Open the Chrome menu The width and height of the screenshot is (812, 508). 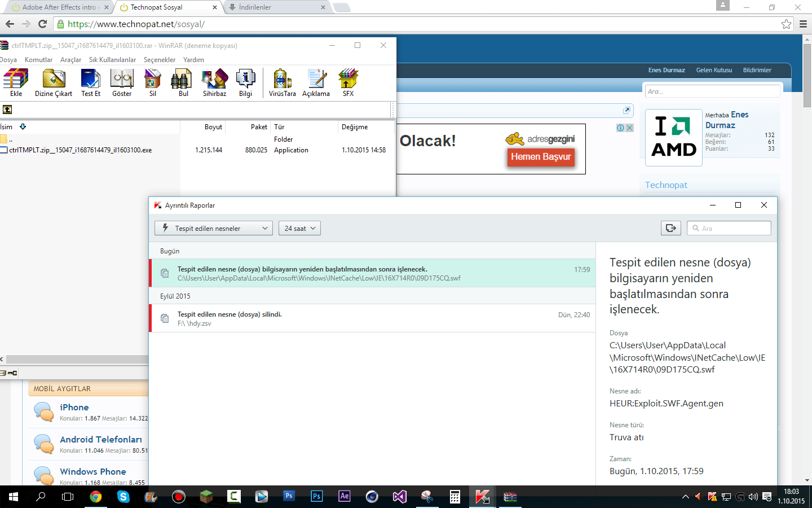(804, 24)
